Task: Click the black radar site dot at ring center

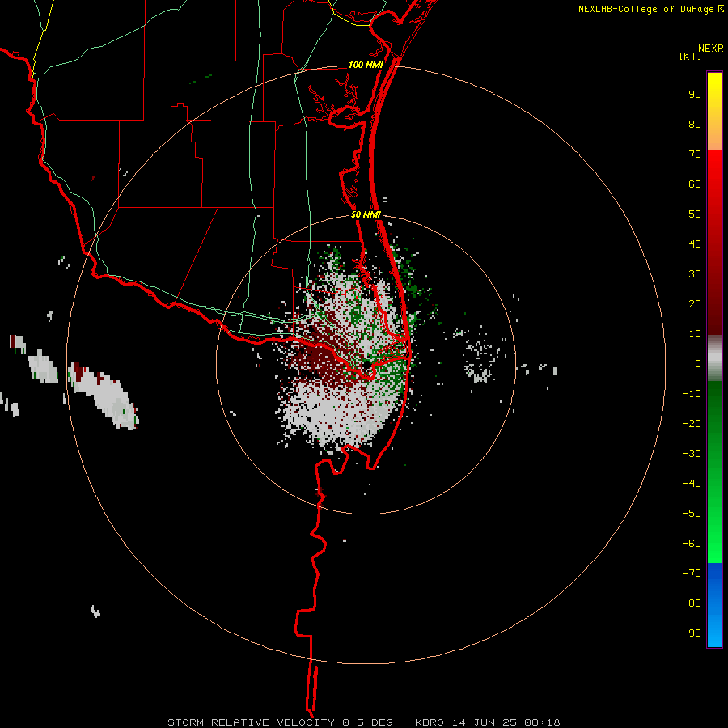Action: [x=366, y=366]
